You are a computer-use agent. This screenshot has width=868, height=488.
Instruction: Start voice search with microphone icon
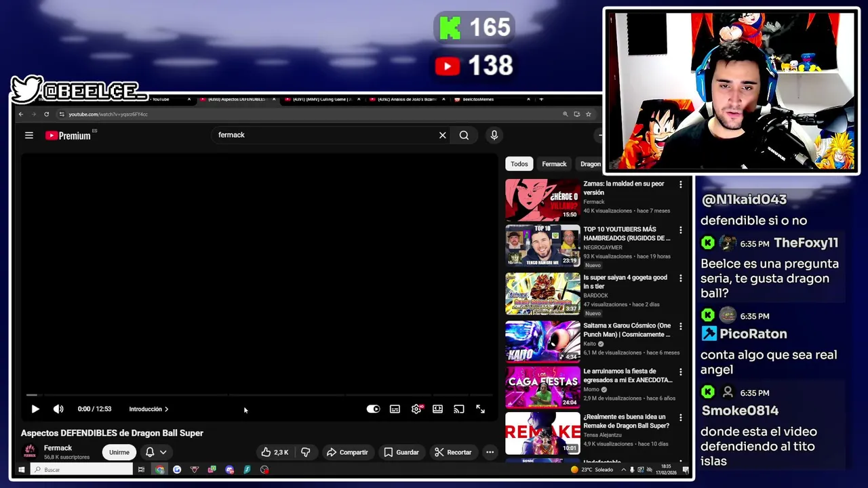494,136
